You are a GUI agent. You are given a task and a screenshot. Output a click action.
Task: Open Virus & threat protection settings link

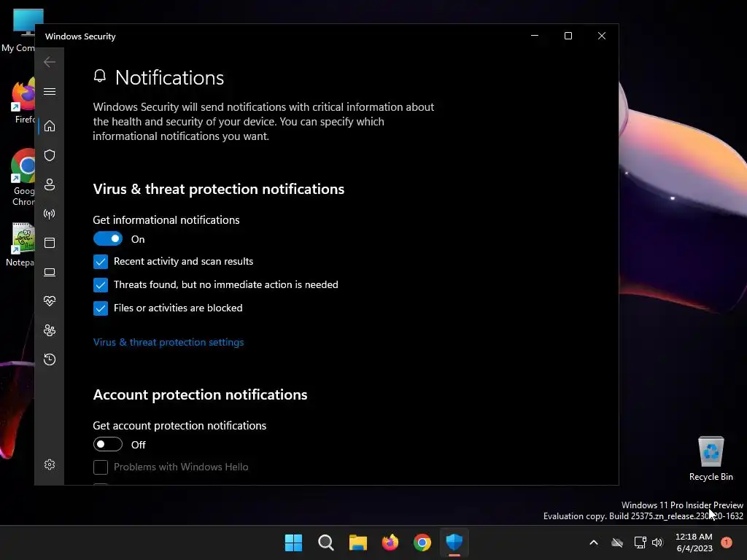pyautogui.click(x=169, y=343)
